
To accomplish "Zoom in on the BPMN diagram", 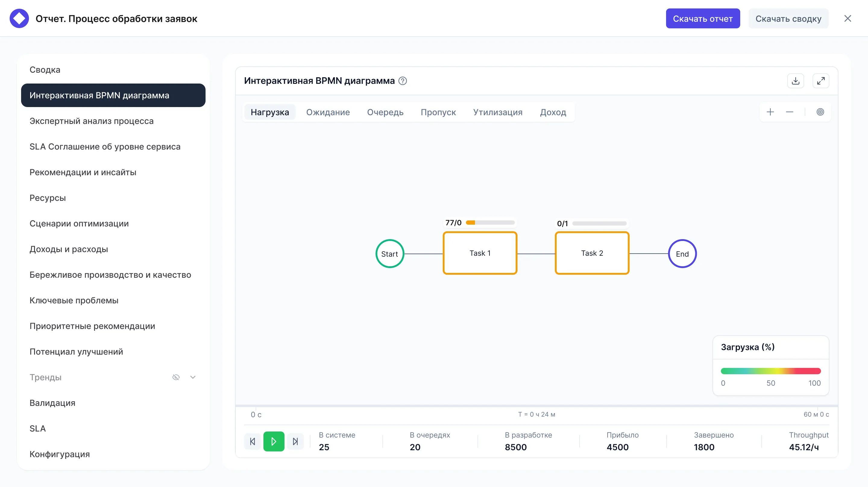I will click(771, 112).
